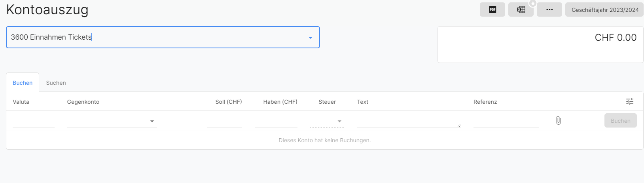
Task: Click into the Referenz field
Action: coord(506,121)
